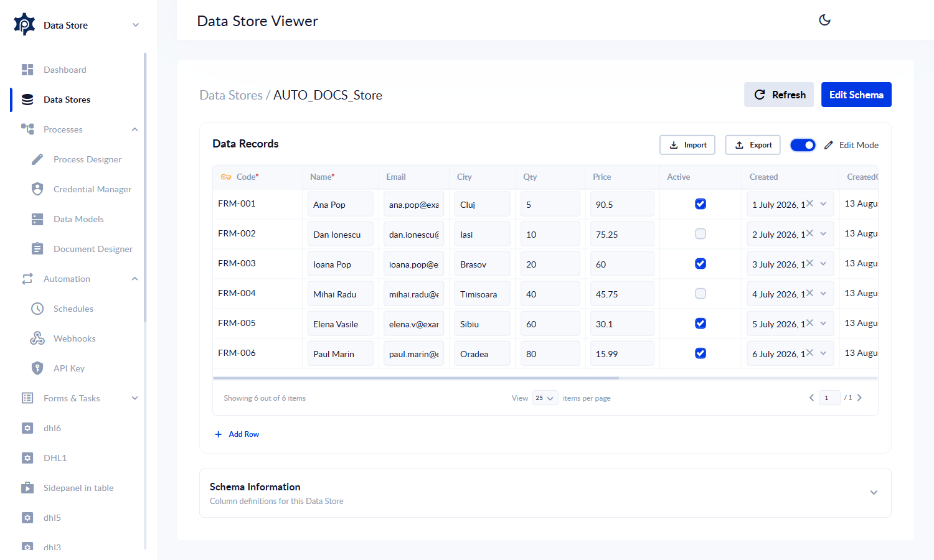This screenshot has height=560, width=934.
Task: Clear Created date in FRM-003 row
Action: point(809,263)
